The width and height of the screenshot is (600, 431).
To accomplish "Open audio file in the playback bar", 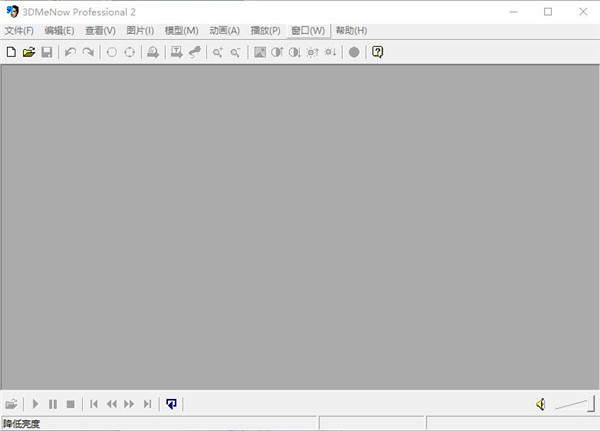I will pyautogui.click(x=11, y=404).
